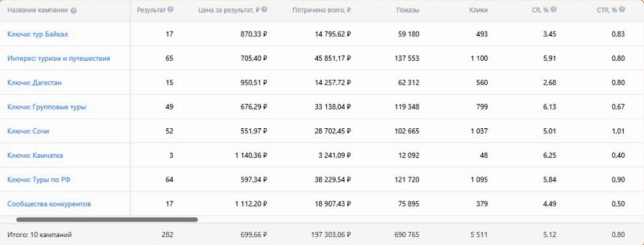Select total CR value 5,12
Image resolution: width=644 pixels, height=245 pixels.
click(x=550, y=235)
